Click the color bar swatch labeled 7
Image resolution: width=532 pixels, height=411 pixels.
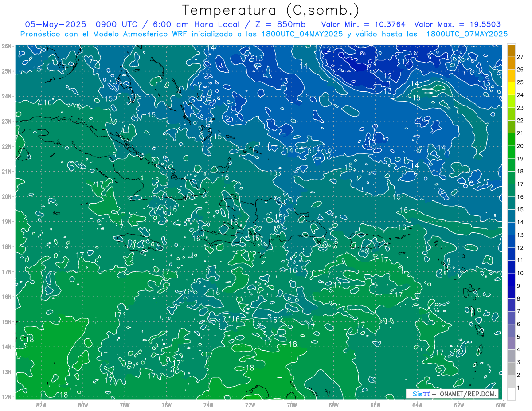click(x=511, y=305)
